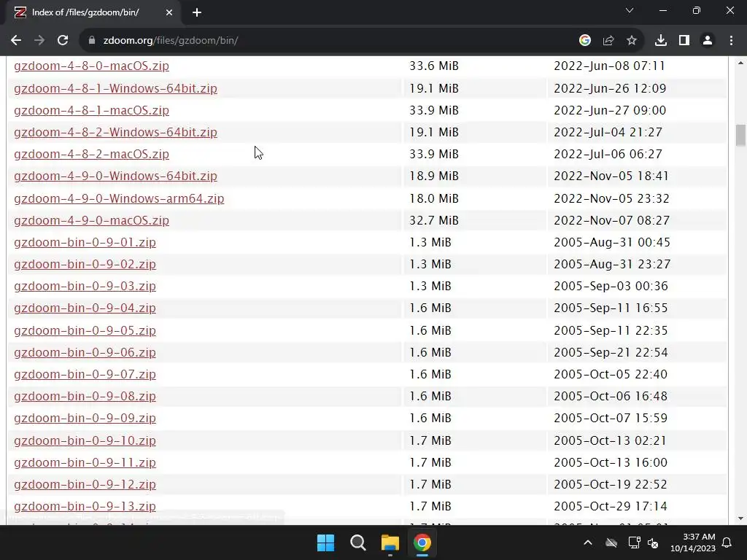
Task: Toggle Chrome side panel
Action: [684, 41]
